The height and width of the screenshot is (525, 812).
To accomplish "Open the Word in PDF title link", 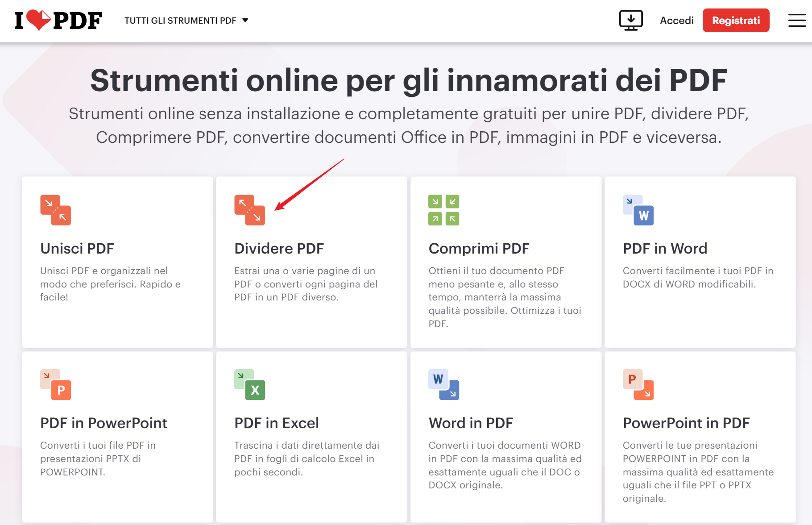I will point(471,423).
